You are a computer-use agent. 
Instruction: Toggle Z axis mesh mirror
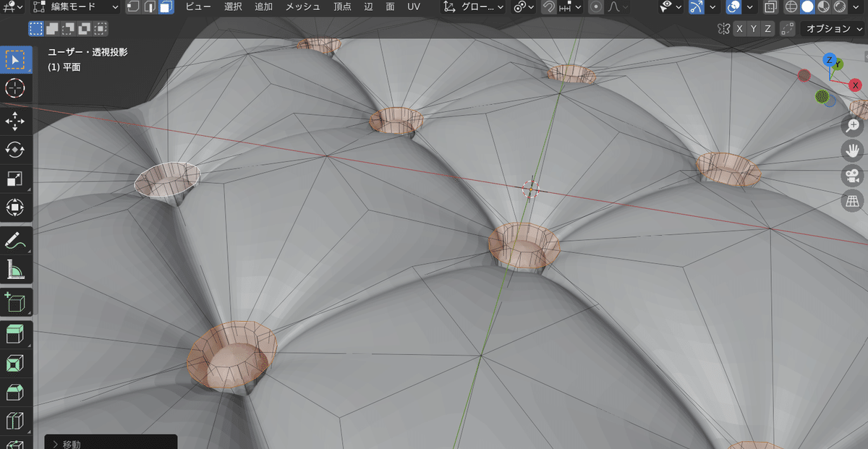coord(768,29)
